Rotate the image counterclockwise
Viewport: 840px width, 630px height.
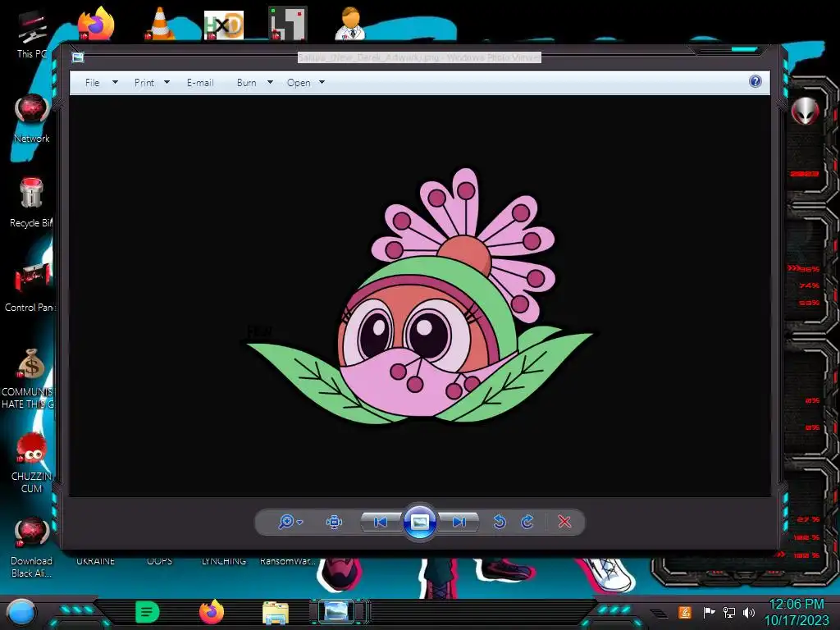tap(500, 522)
